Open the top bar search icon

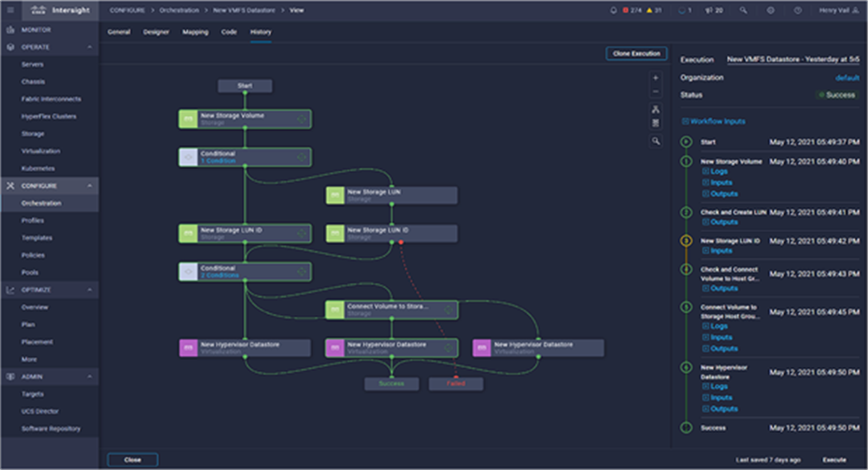pos(743,10)
